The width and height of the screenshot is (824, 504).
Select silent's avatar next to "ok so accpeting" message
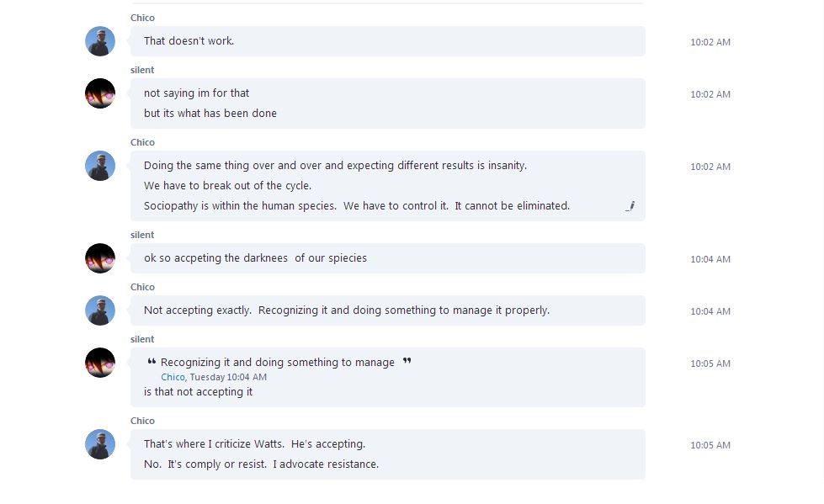point(100,258)
